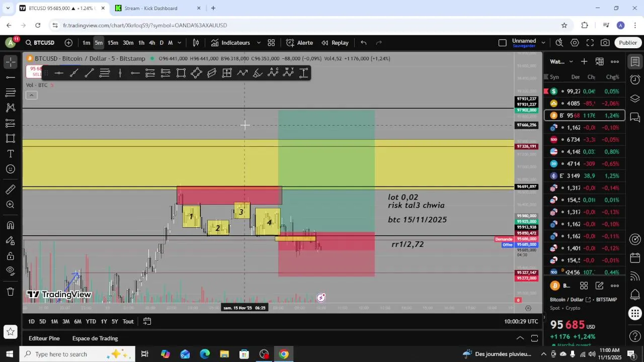
Task: Set date range to Tout
Action: tap(128, 321)
